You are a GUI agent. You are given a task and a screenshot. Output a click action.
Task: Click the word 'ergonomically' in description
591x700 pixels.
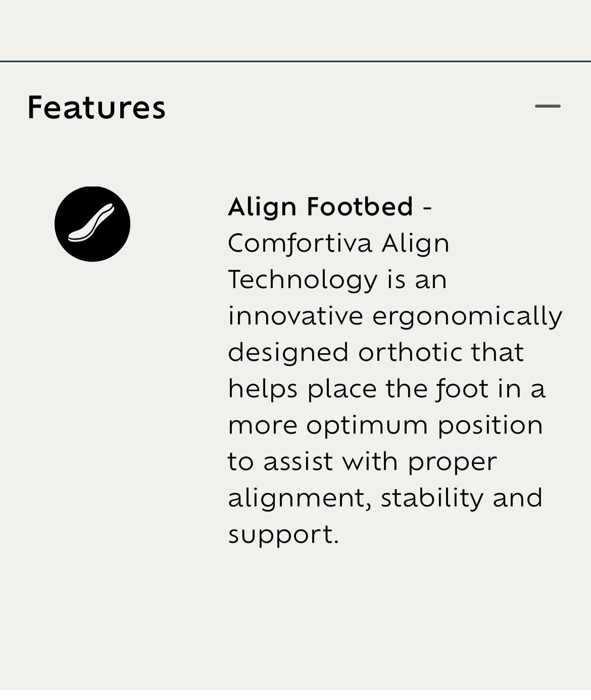tap(467, 316)
